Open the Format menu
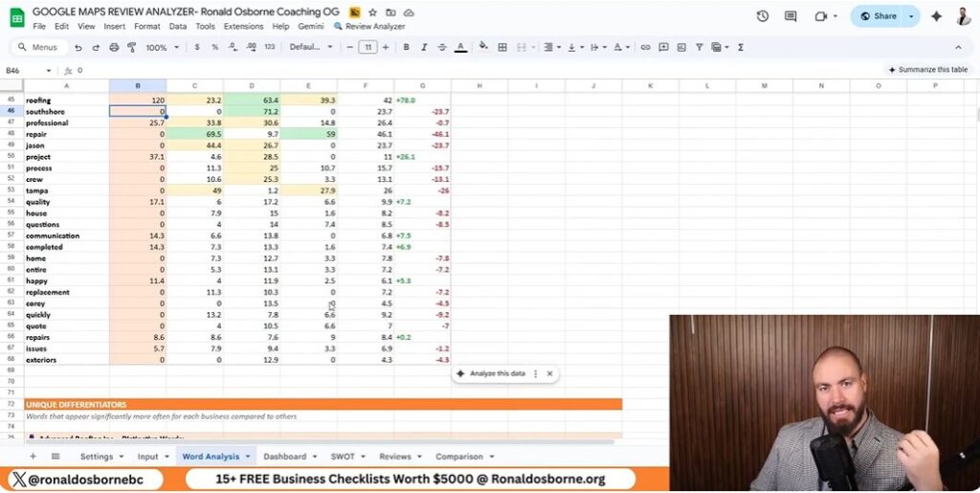Screen dimensions: 980x493 pyautogui.click(x=146, y=26)
